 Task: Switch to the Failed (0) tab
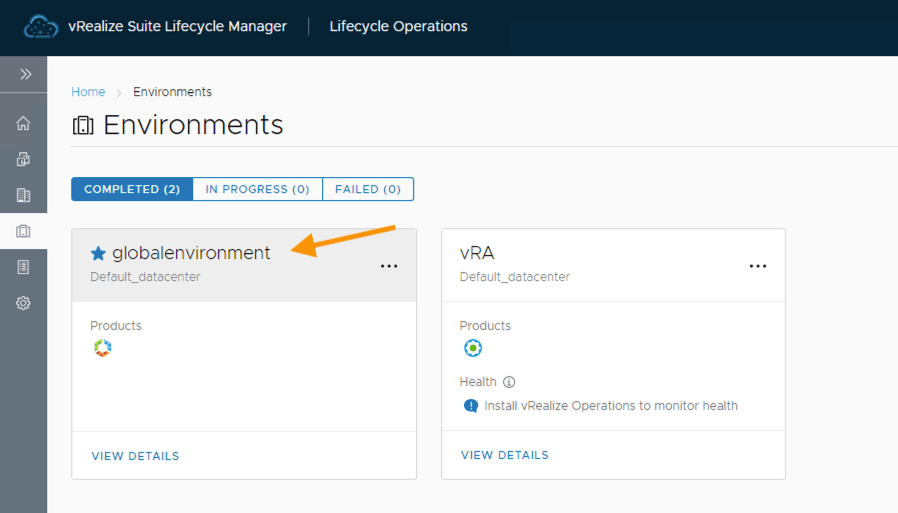[x=367, y=189]
